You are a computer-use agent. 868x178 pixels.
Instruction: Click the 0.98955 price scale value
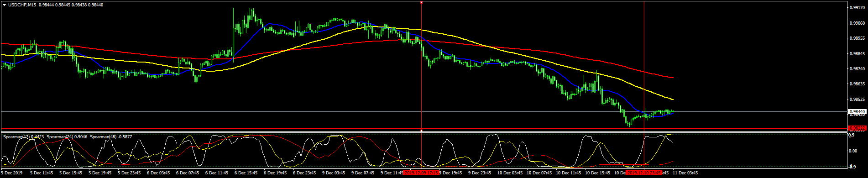click(x=857, y=38)
